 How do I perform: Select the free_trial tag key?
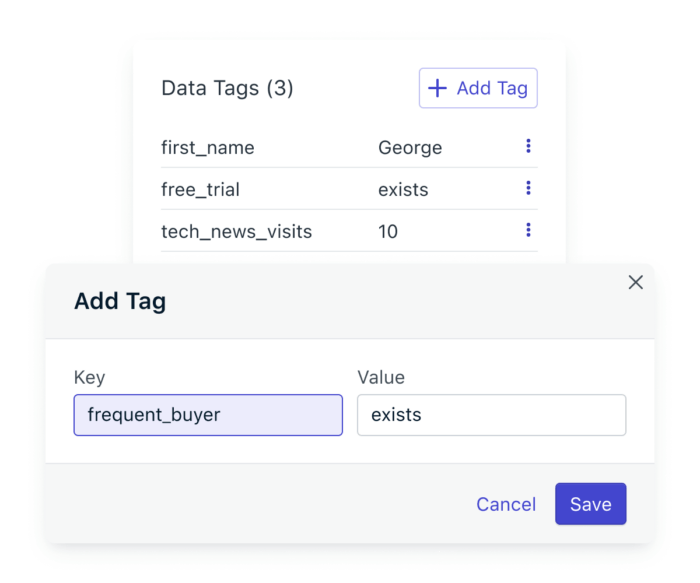[x=200, y=190]
